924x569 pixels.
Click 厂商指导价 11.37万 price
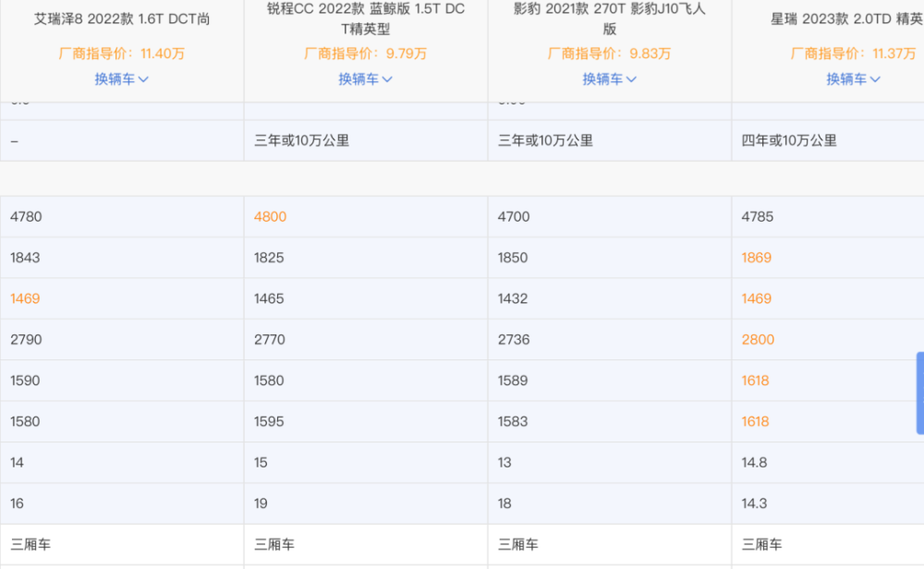(x=853, y=54)
